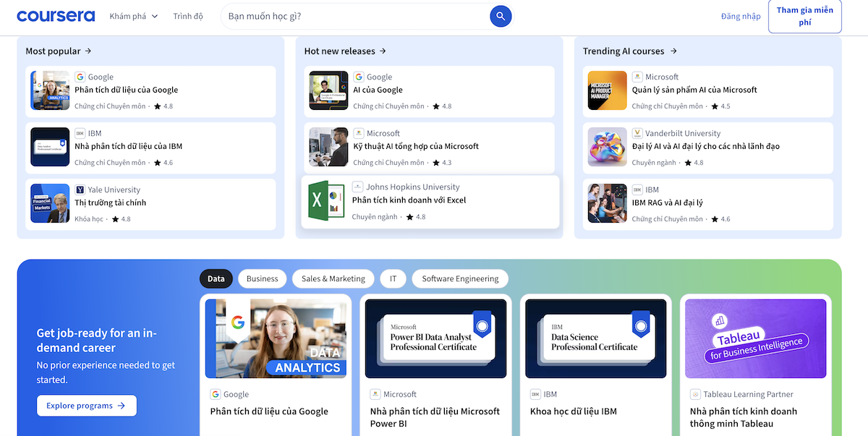Screen dimensions: 868x436
Task: Open IBM Data Science certificate image
Action: click(596, 338)
